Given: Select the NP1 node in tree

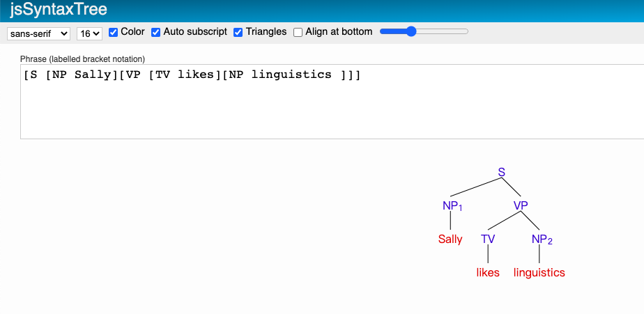Looking at the screenshot, I should tap(452, 206).
